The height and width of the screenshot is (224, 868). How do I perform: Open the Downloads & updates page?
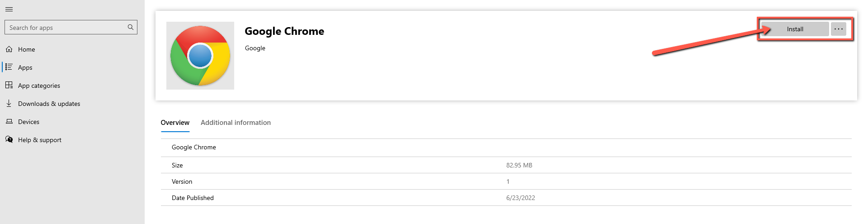pos(49,104)
